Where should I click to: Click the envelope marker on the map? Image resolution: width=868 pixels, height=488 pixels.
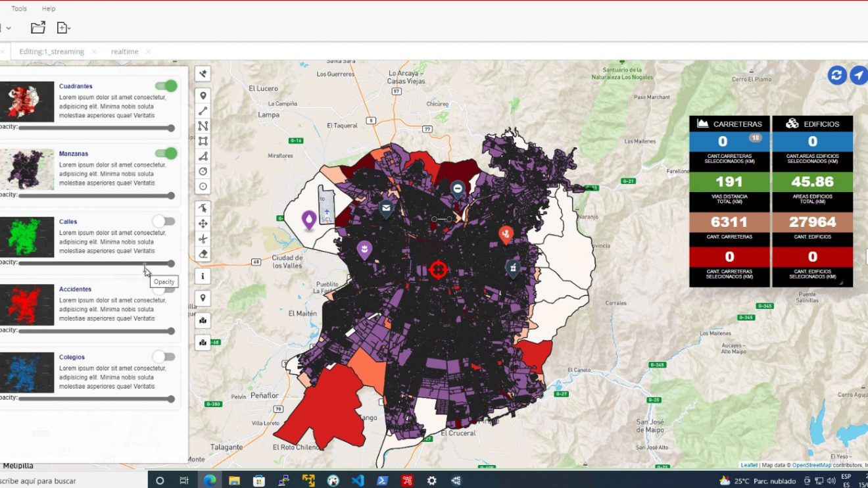pyautogui.click(x=386, y=209)
